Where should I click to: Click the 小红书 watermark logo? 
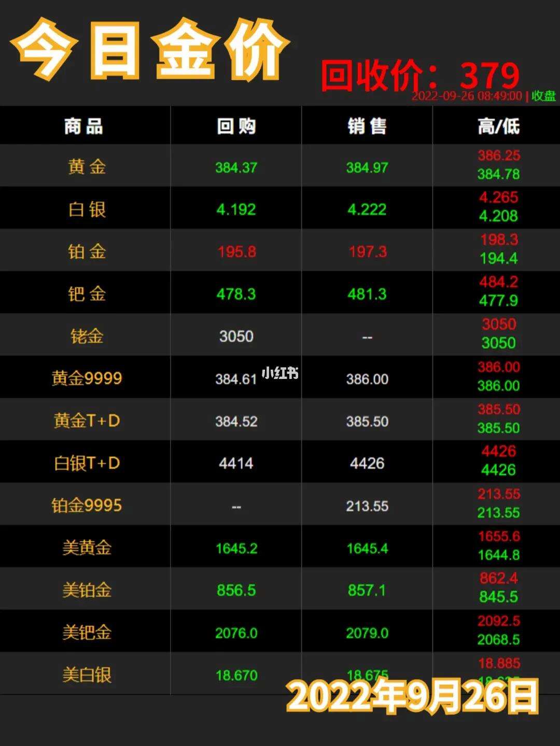(280, 373)
